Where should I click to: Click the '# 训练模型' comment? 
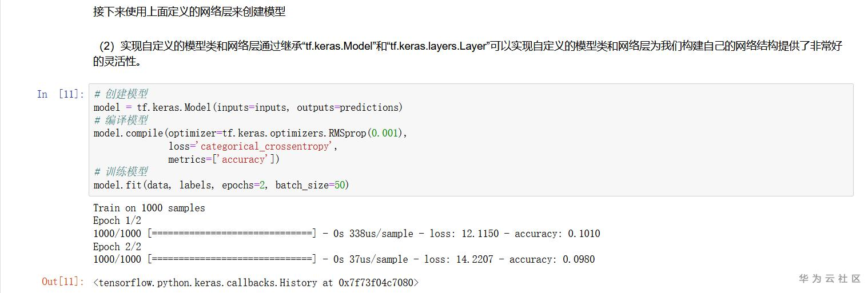tap(121, 172)
